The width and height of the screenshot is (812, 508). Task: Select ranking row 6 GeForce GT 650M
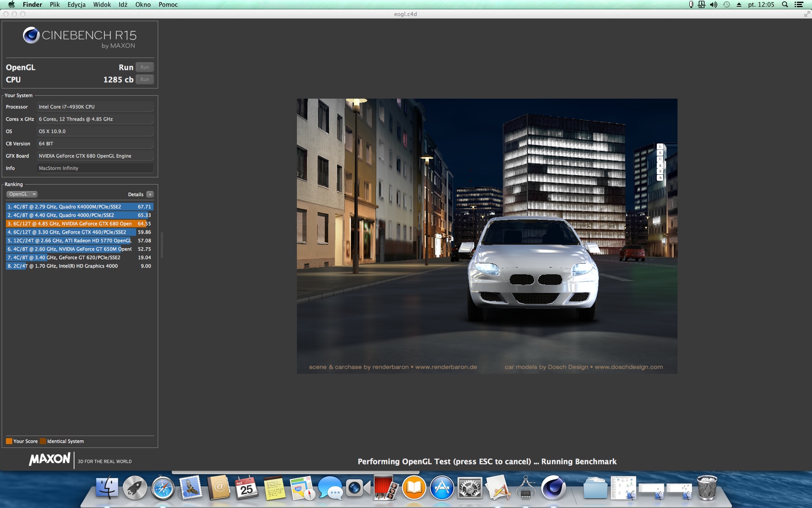(x=80, y=249)
